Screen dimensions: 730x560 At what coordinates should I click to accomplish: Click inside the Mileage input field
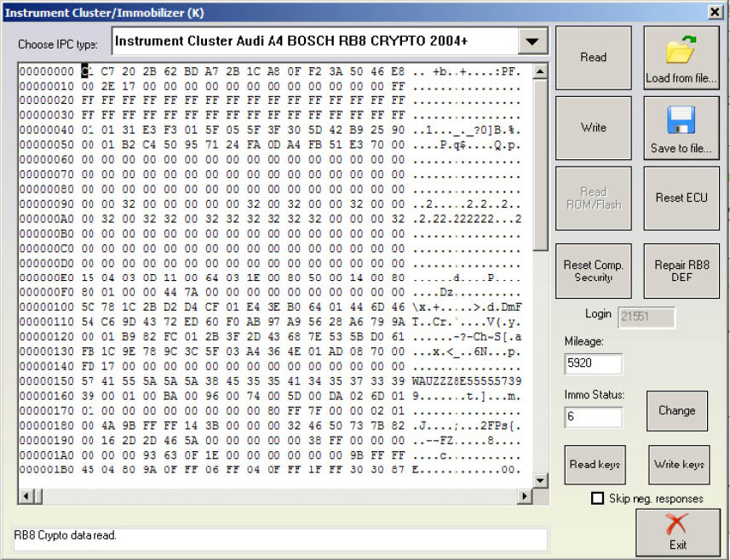click(593, 364)
